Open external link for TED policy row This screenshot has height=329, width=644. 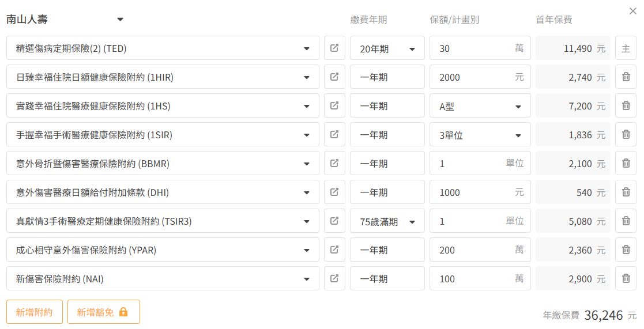click(334, 48)
